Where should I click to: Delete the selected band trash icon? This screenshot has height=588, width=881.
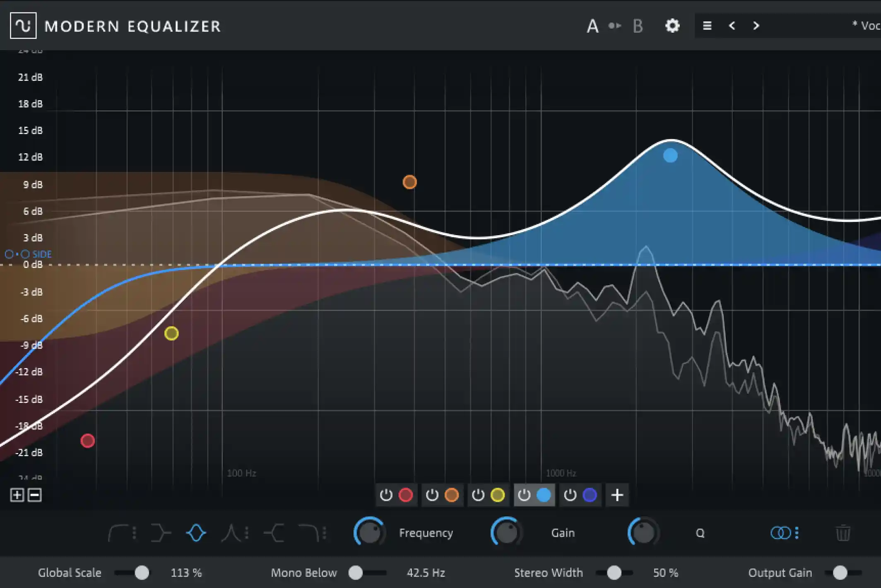(843, 533)
